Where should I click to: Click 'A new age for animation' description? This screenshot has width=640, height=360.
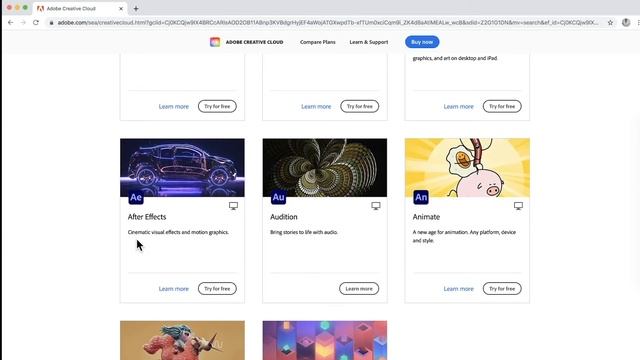[464, 236]
